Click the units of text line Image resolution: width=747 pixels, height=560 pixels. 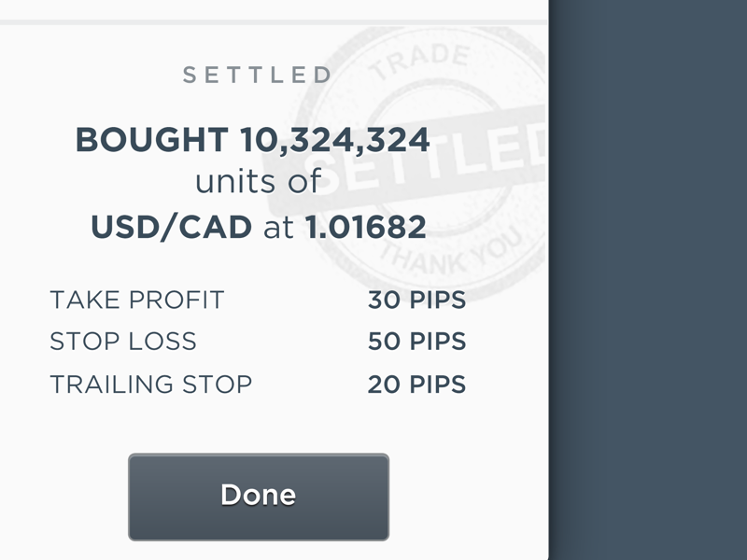(x=258, y=182)
